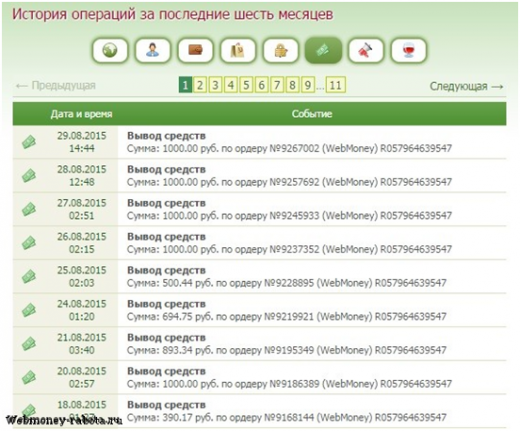Click the Следующая next page link
Screen dimensions: 520x431
(x=466, y=86)
